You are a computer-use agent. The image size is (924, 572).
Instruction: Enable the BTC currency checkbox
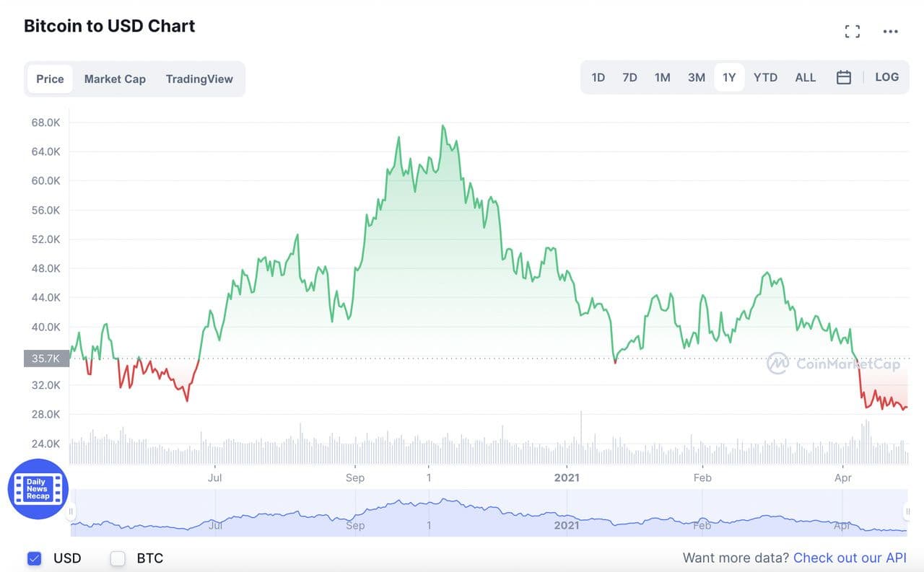click(118, 558)
